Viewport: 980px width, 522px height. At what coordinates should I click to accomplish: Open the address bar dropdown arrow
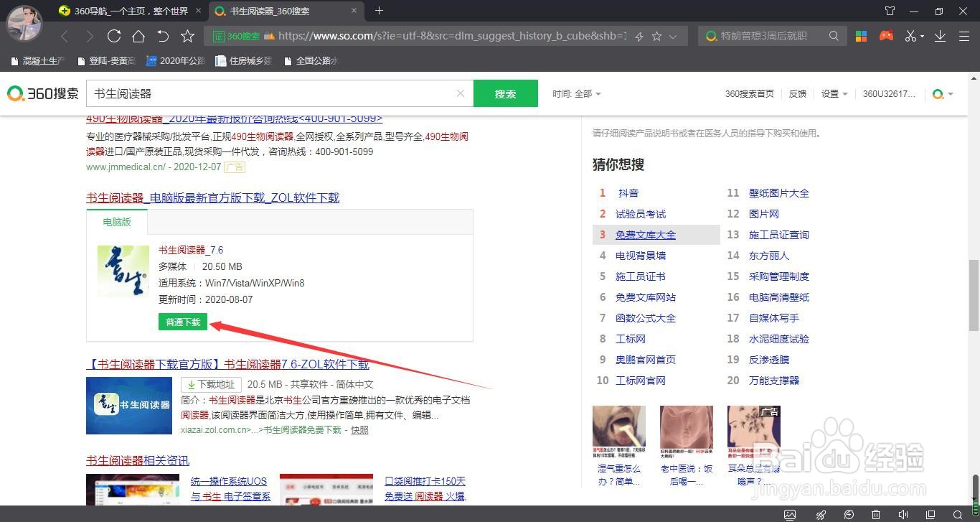pyautogui.click(x=673, y=35)
